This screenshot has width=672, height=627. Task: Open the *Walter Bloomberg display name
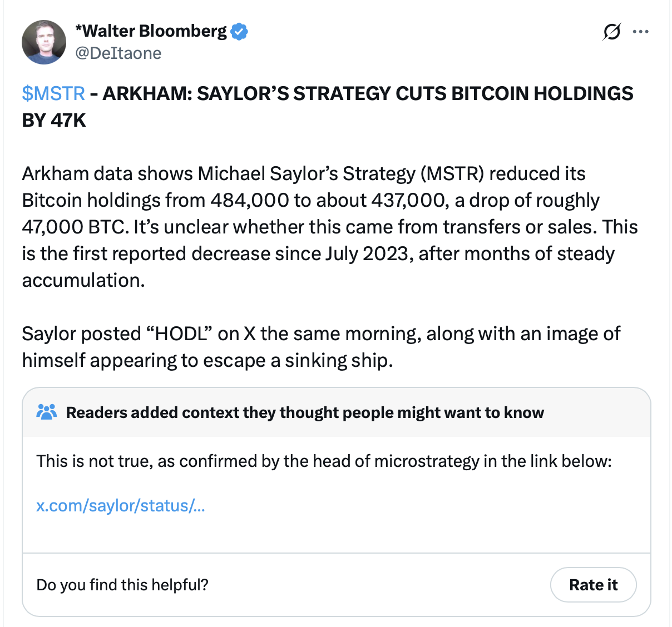click(x=151, y=31)
